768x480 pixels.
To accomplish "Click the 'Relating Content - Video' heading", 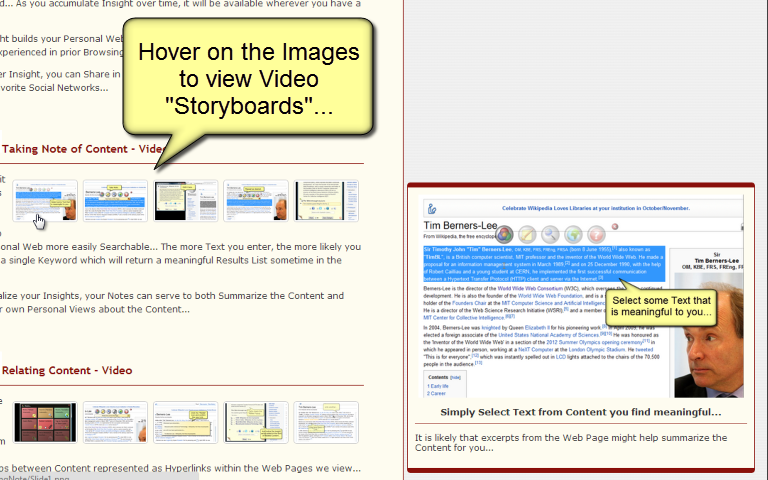I will [67, 370].
